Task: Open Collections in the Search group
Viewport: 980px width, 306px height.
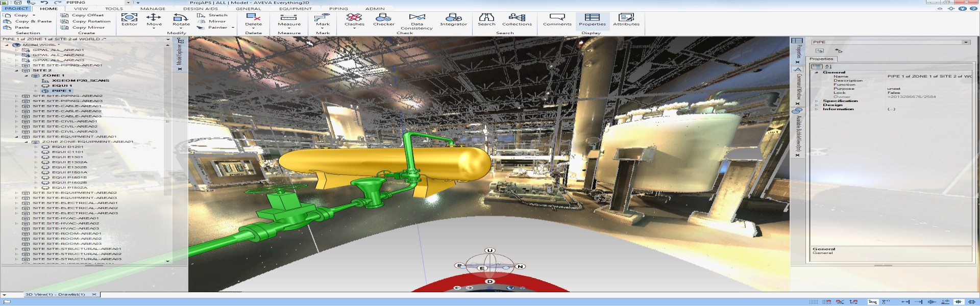Action: pos(517,19)
